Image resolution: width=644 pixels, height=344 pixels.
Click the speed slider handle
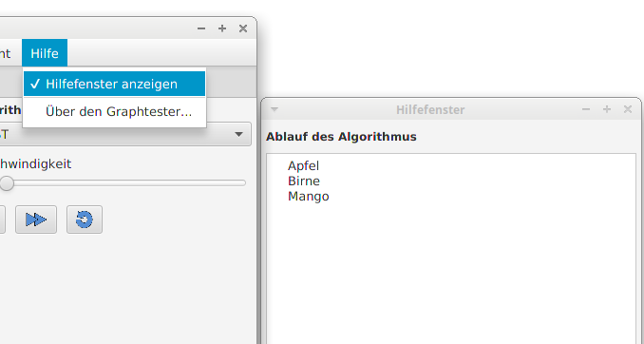(6, 182)
